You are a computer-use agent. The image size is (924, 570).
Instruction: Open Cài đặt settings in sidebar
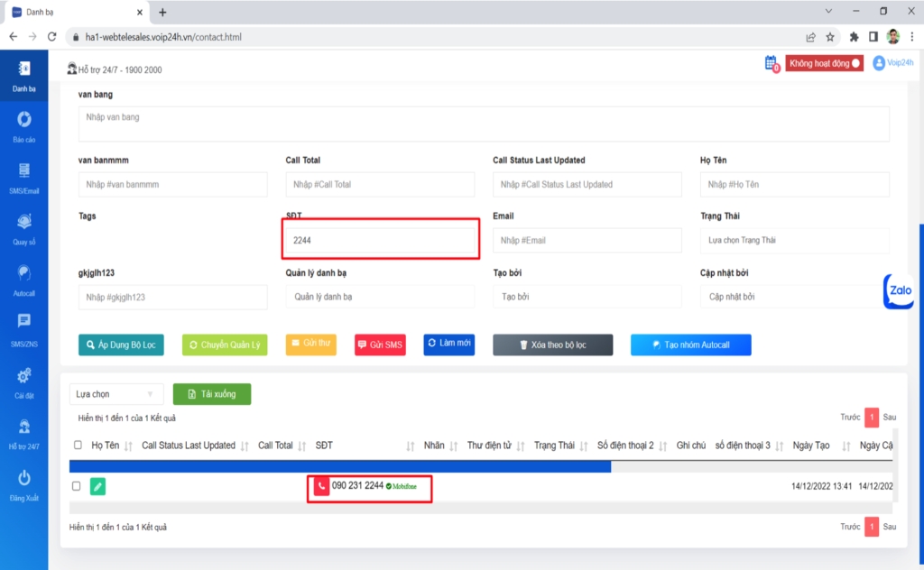(24, 382)
